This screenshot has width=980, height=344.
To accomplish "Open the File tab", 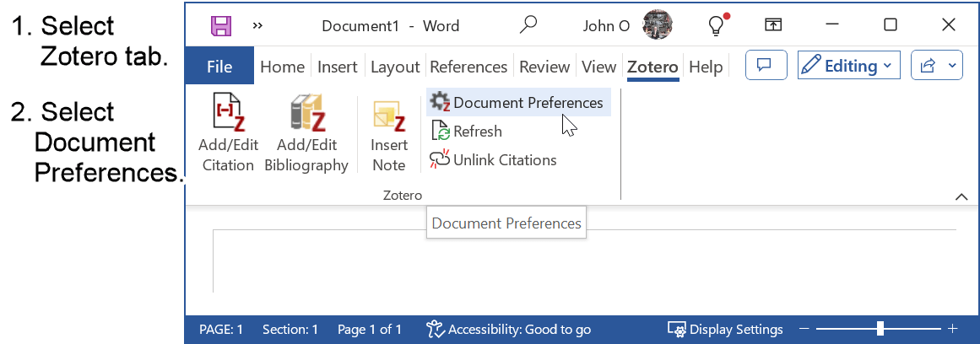I will pos(219,66).
